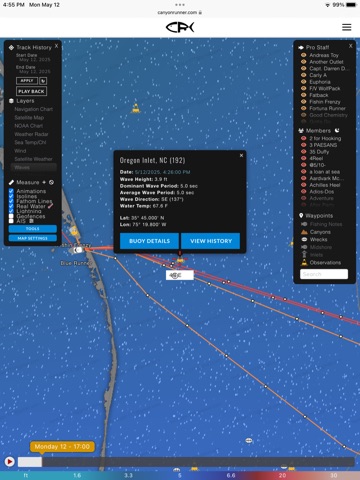Select the NOAA Chart layer

[28, 126]
